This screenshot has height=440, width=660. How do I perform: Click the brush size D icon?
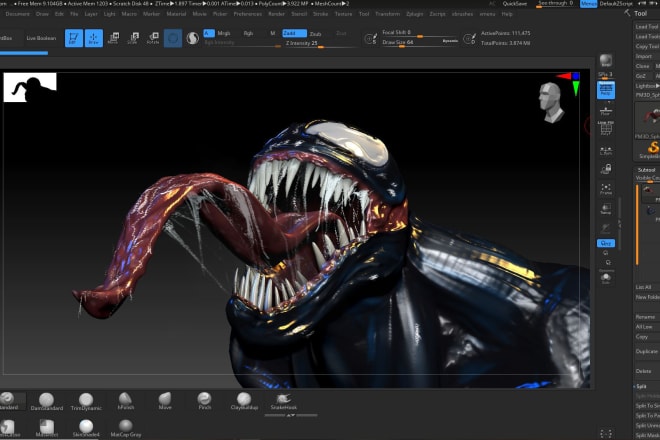[469, 39]
